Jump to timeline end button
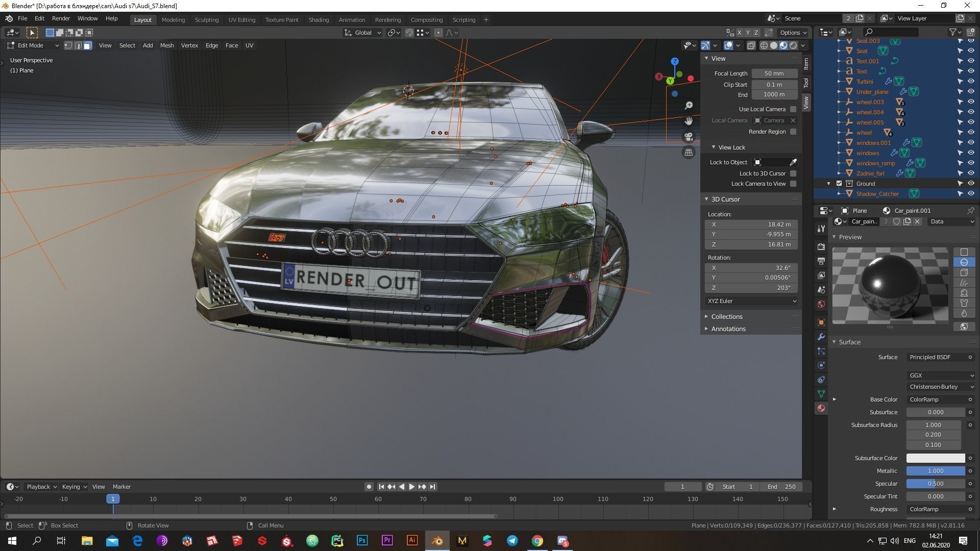This screenshot has height=551, width=980. click(x=433, y=487)
